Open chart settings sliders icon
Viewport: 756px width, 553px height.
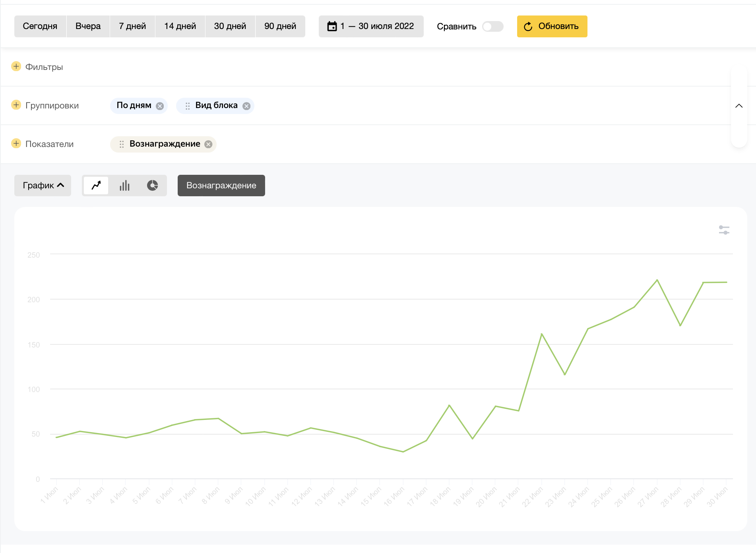click(x=724, y=230)
